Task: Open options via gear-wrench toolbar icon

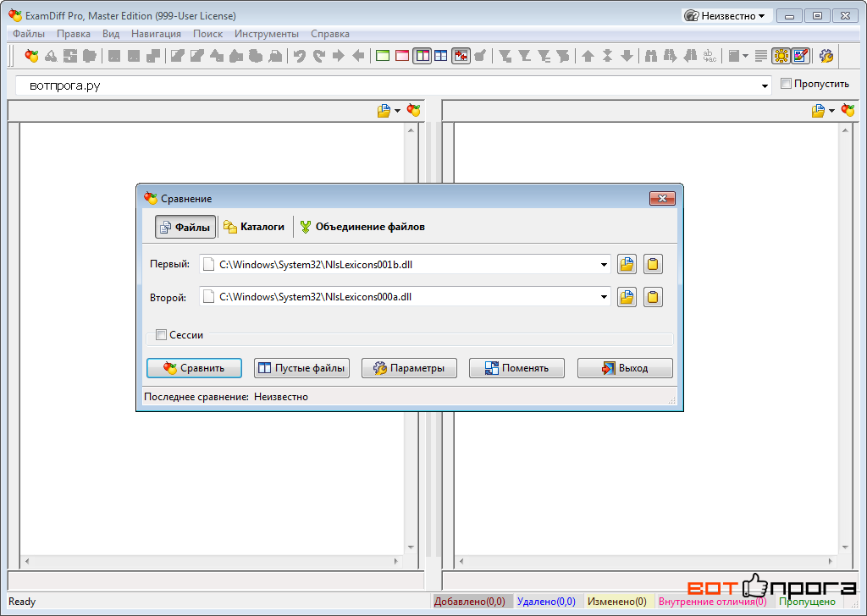Action: coord(826,56)
